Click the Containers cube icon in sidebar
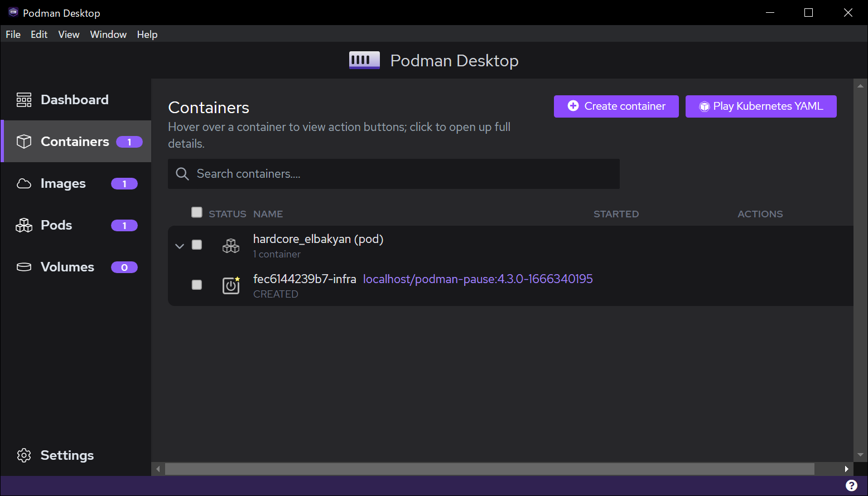Viewport: 868px width, 496px height. click(24, 142)
